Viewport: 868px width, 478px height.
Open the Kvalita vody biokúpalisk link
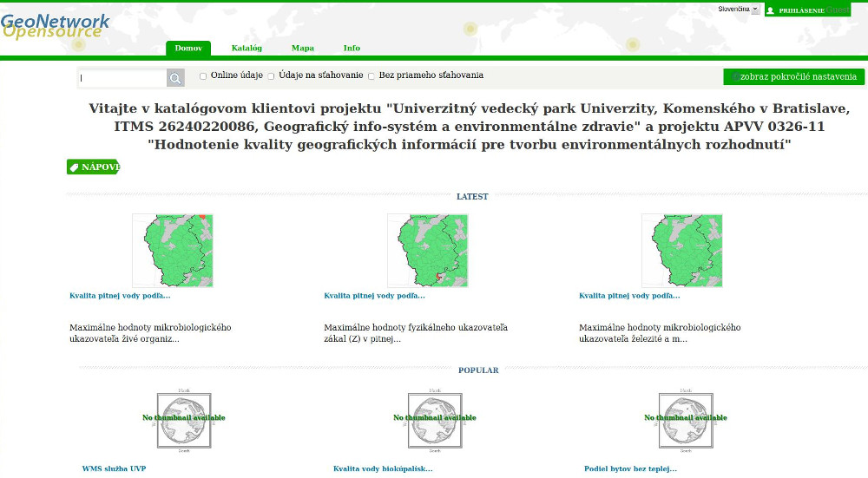tap(383, 469)
